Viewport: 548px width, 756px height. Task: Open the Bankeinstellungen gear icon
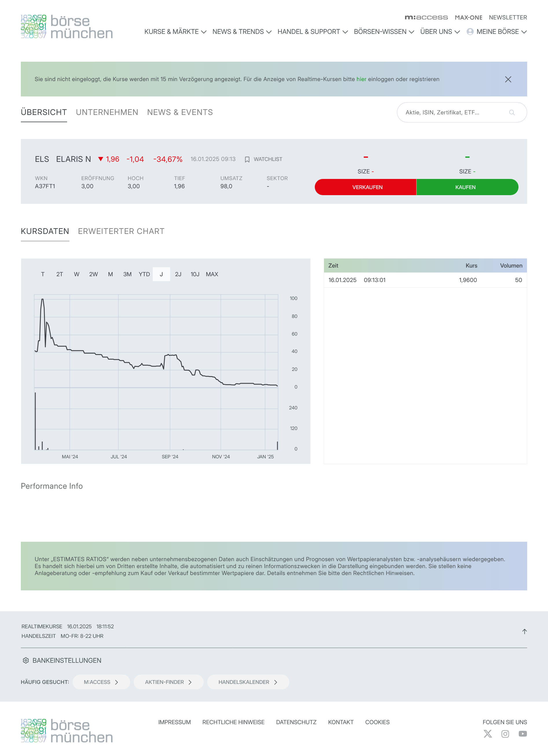coord(26,660)
